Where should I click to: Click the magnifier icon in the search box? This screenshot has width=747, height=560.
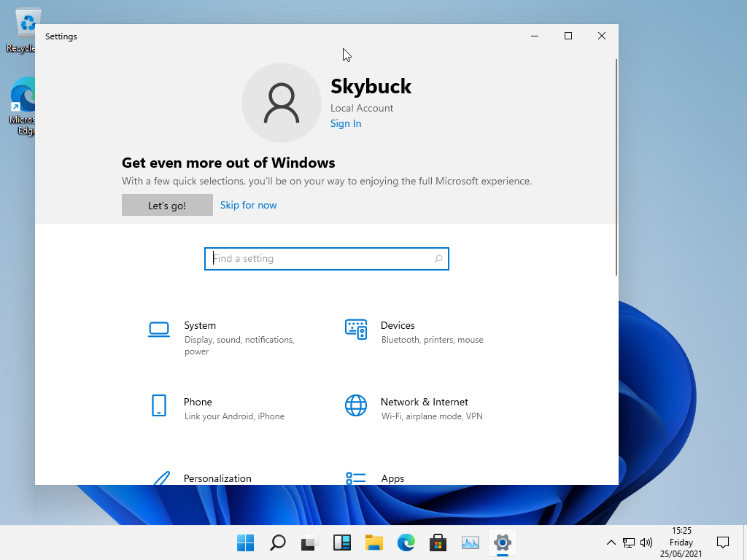coord(438,259)
